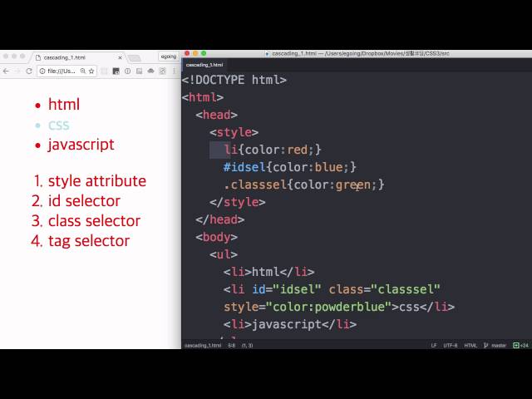The image size is (532, 399).
Task: Change the LF line ending setting
Action: 434,346
